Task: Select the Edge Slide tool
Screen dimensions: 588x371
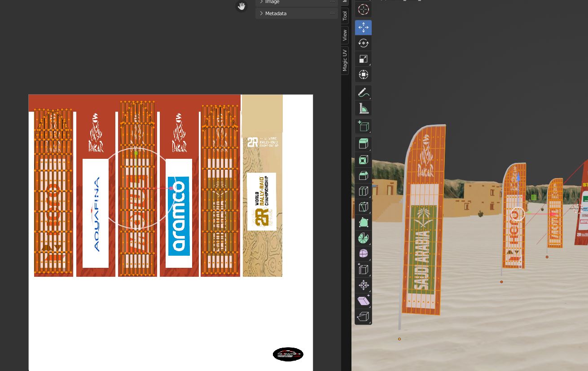Action: pos(364,270)
